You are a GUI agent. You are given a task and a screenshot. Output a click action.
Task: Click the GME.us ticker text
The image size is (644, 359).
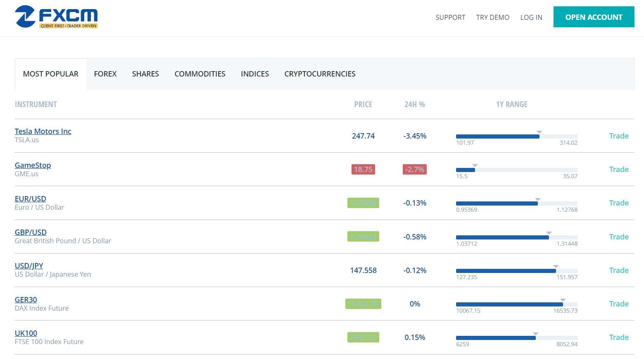pos(26,174)
